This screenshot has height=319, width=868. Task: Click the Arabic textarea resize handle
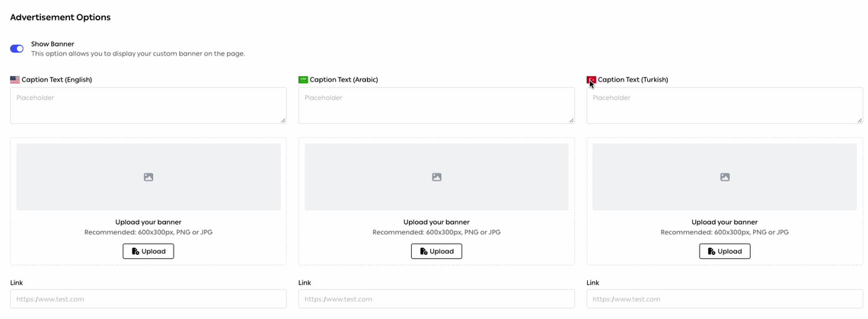coord(571,120)
